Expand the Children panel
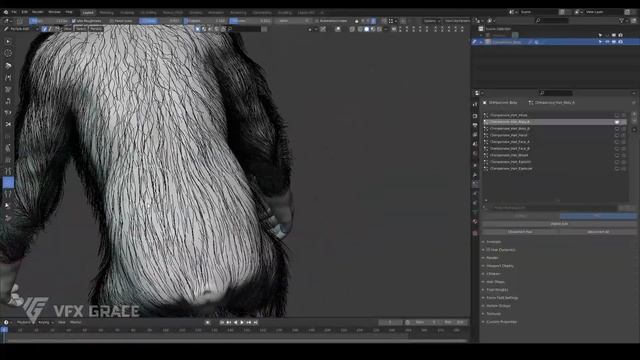Viewport: 640px width, 360px height. pyautogui.click(x=493, y=274)
